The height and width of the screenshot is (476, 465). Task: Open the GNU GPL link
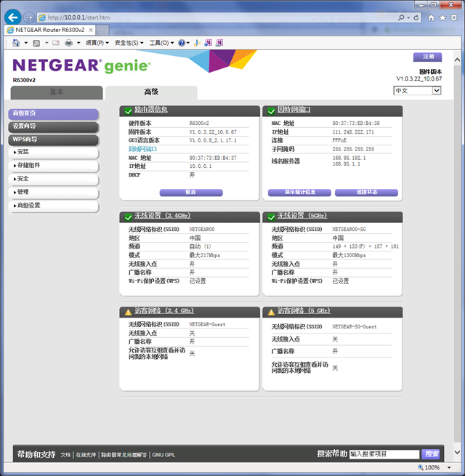(x=163, y=455)
